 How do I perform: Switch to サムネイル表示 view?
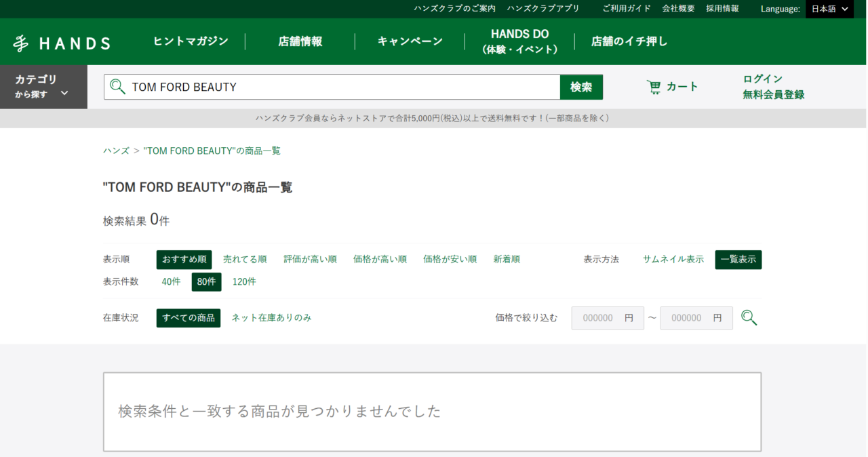[673, 260]
